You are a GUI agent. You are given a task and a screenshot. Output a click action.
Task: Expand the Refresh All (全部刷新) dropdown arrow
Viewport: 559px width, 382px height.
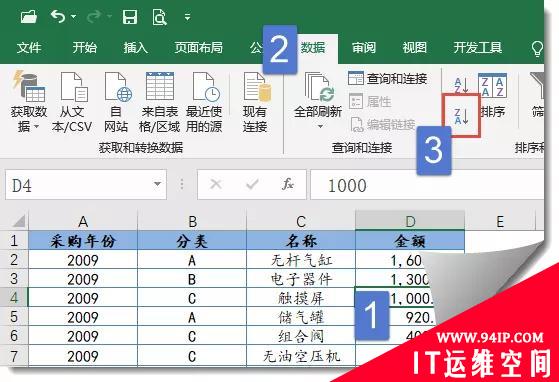pos(320,127)
